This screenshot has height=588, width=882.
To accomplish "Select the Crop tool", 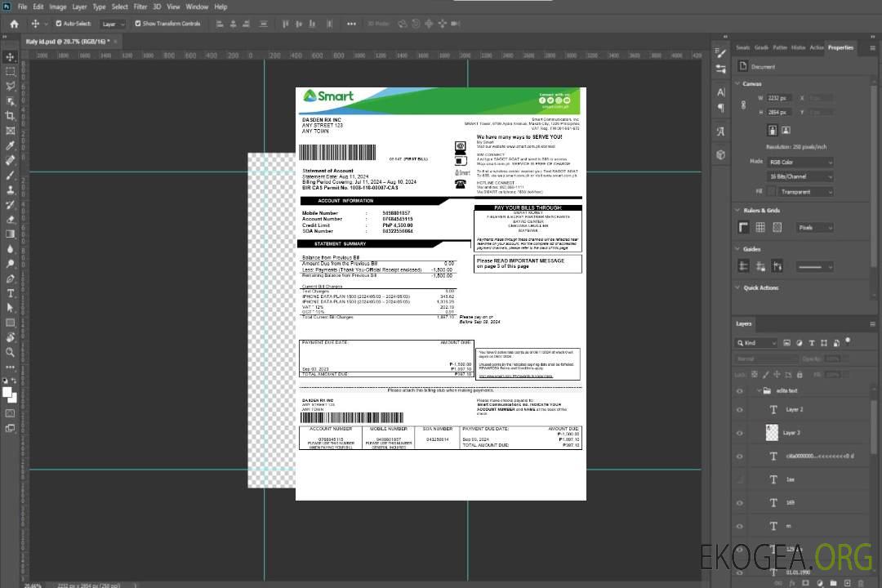I will coord(10,116).
